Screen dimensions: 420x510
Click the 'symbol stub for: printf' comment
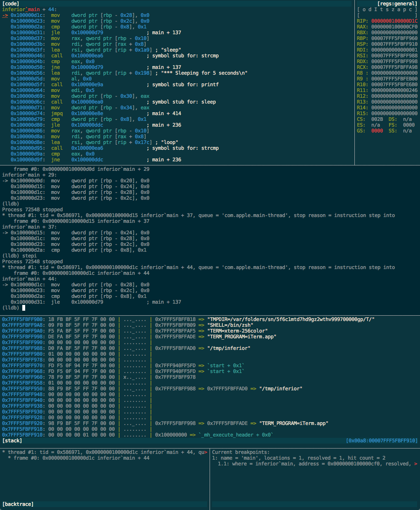(x=185, y=85)
